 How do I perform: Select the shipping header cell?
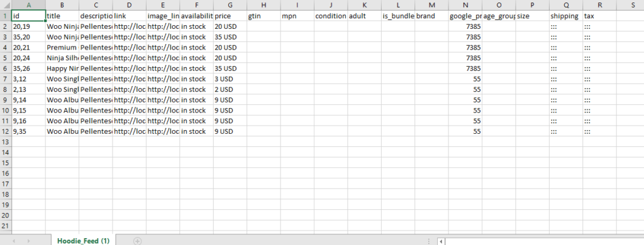566,16
